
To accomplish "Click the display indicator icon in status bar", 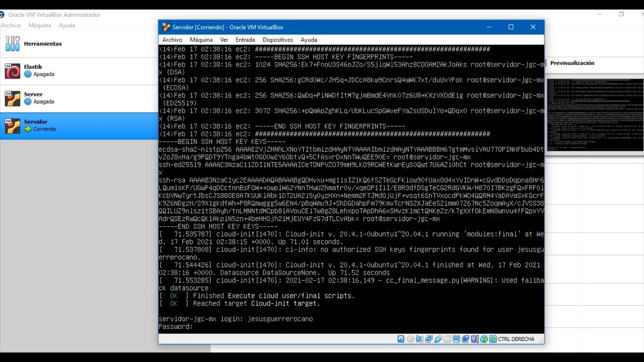I will pyautogui.click(x=456, y=339).
